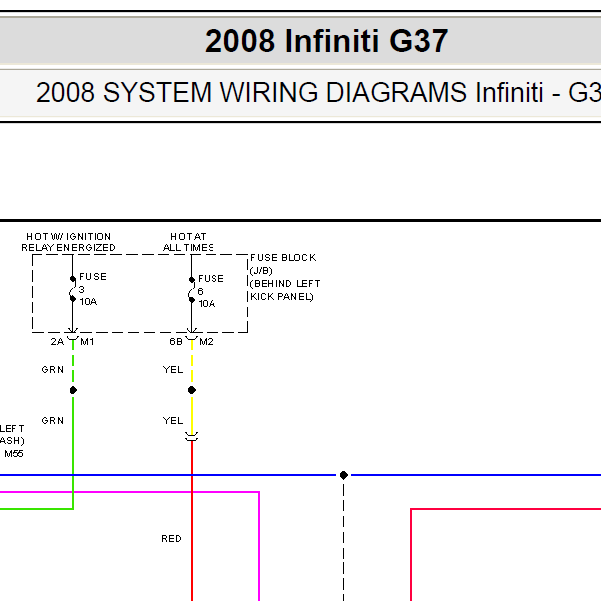Click 'HOT W/ IGNITION RELAY ENERGIZED' label
This screenshot has height=601, width=601.
point(68,242)
